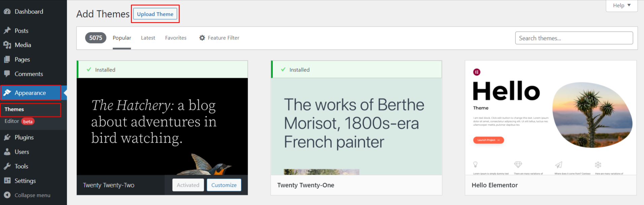Click the Search themes input field
This screenshot has height=205, width=644.
coord(574,38)
